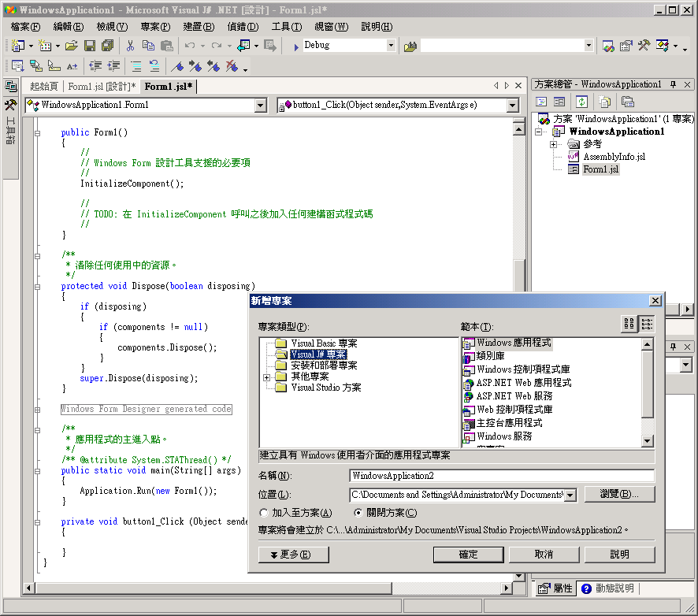Click Show All Files icon in Solution Explorer
Viewport: 698px width, 616px height.
point(604,102)
